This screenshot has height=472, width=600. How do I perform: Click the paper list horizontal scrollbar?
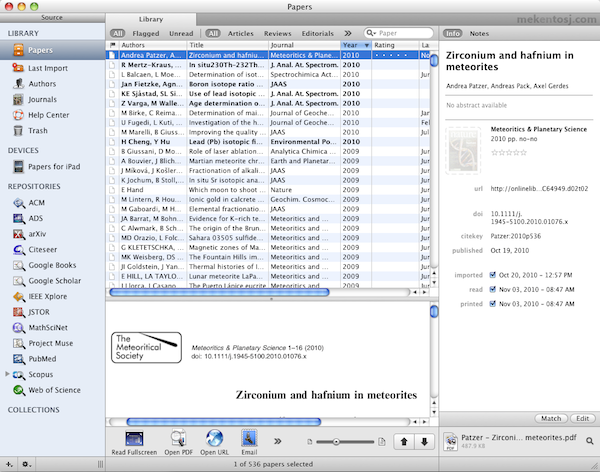[219, 292]
